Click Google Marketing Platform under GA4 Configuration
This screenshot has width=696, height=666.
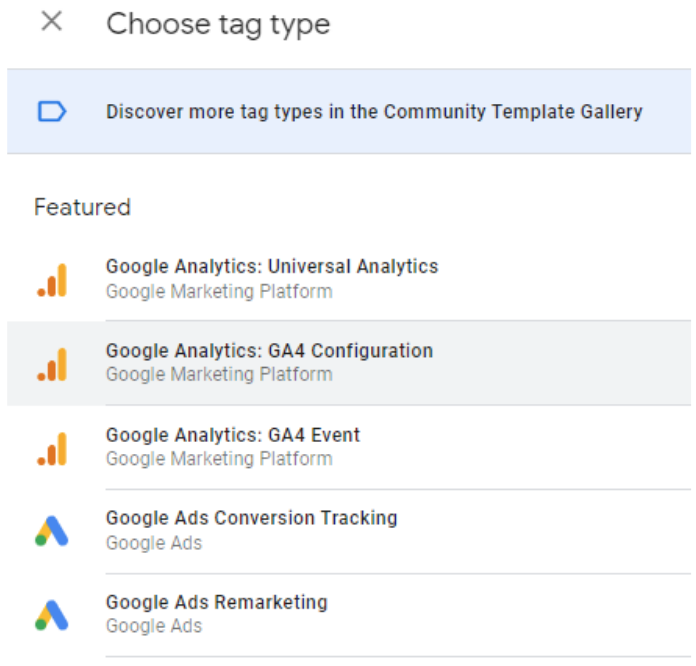tap(219, 375)
